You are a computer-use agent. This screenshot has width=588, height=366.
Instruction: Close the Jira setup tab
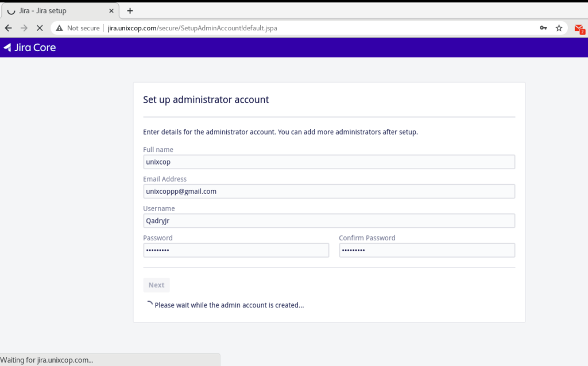(111, 11)
